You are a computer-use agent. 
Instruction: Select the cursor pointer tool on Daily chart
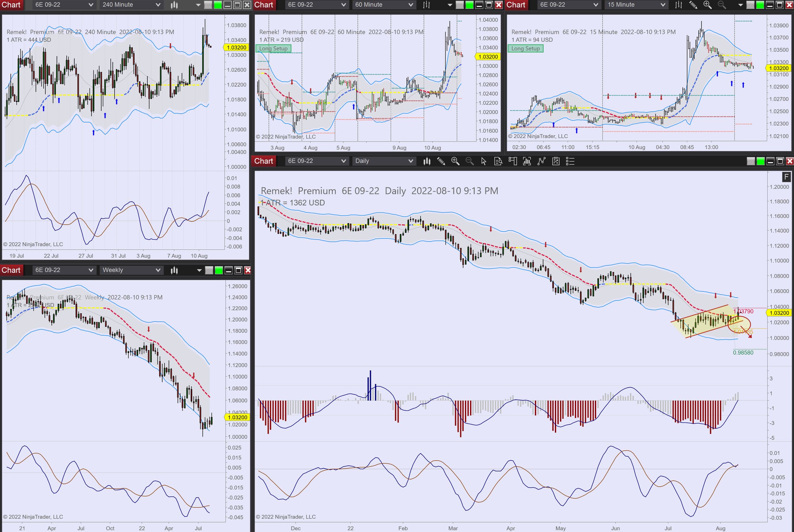(x=484, y=161)
